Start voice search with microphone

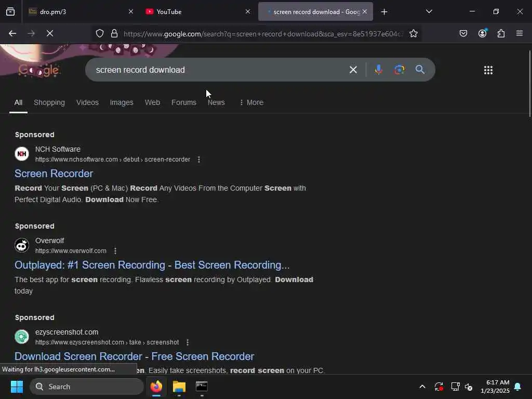379,70
